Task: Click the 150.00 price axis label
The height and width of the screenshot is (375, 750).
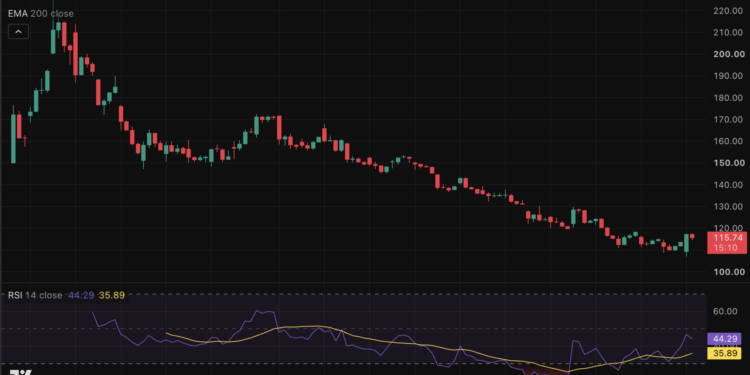Action: tap(728, 163)
